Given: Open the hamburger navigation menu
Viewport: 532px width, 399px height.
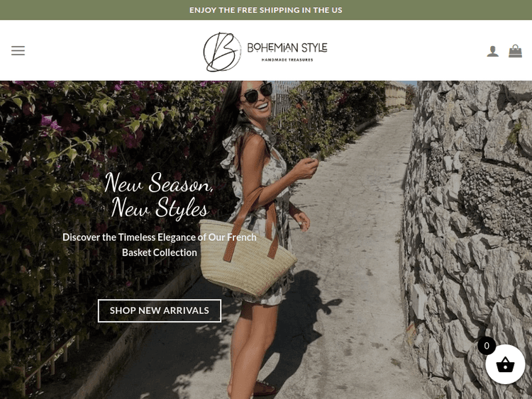Looking at the screenshot, I should (x=18, y=50).
